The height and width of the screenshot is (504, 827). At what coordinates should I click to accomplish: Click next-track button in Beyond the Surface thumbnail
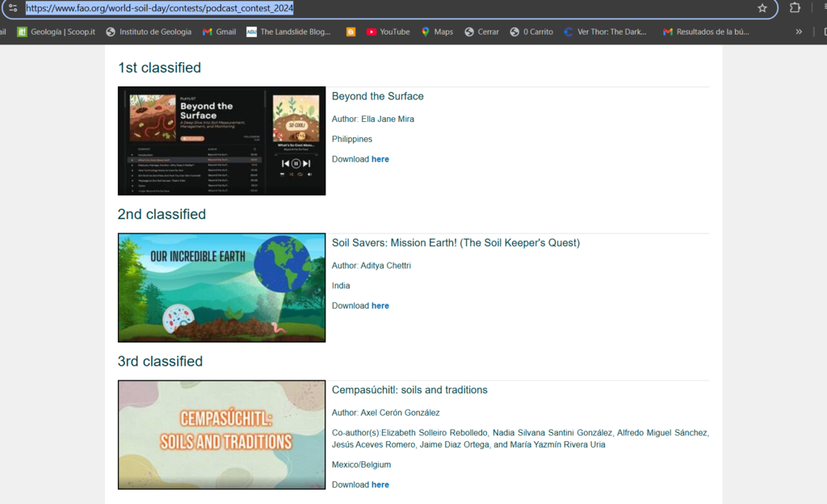[306, 164]
